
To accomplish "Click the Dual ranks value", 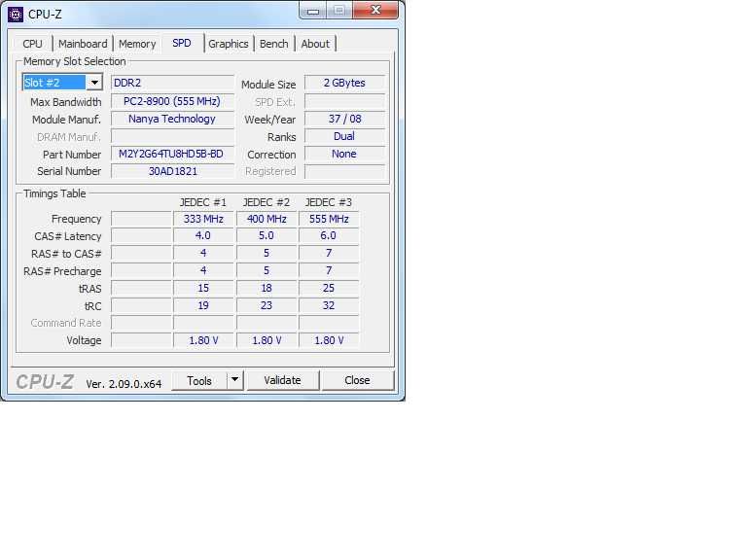I will [x=344, y=136].
